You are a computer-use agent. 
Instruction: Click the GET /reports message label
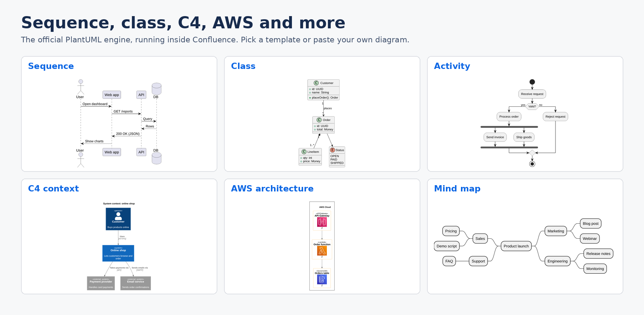(123, 111)
